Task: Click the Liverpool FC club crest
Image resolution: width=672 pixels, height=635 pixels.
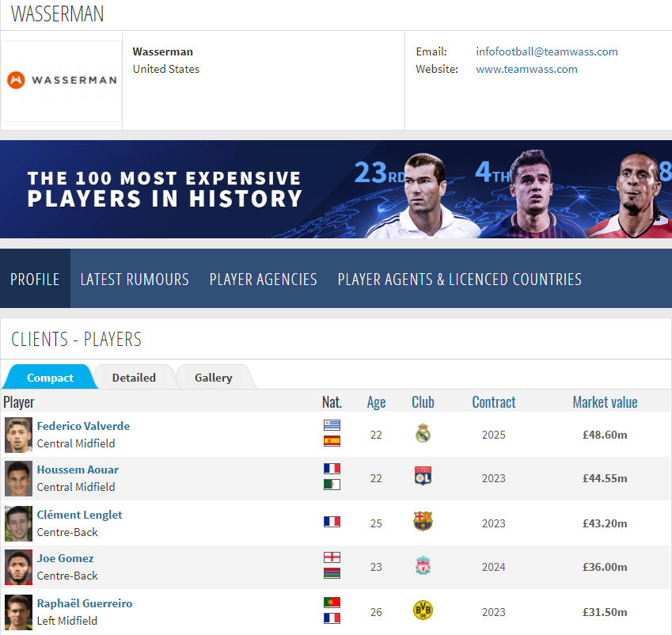Action: coord(423,565)
